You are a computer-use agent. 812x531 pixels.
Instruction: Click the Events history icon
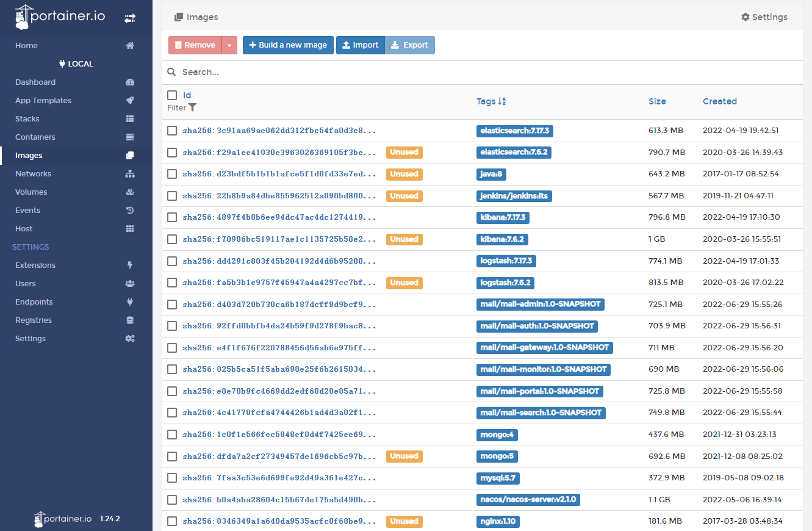coord(130,211)
